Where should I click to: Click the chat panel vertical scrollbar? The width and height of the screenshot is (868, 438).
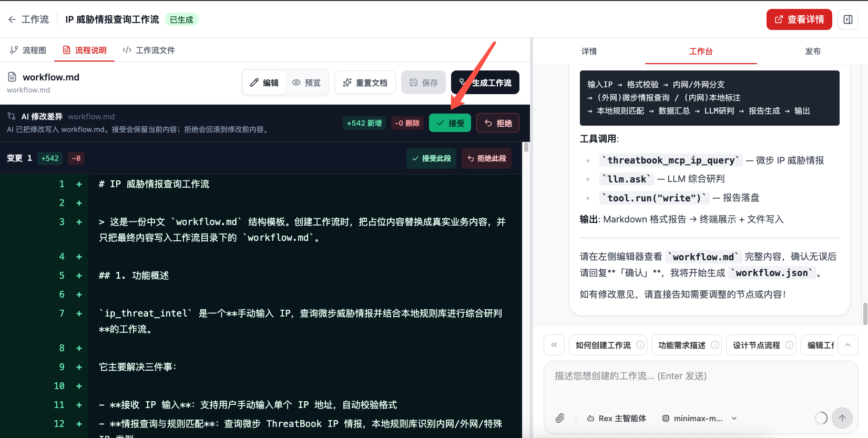[865, 314]
